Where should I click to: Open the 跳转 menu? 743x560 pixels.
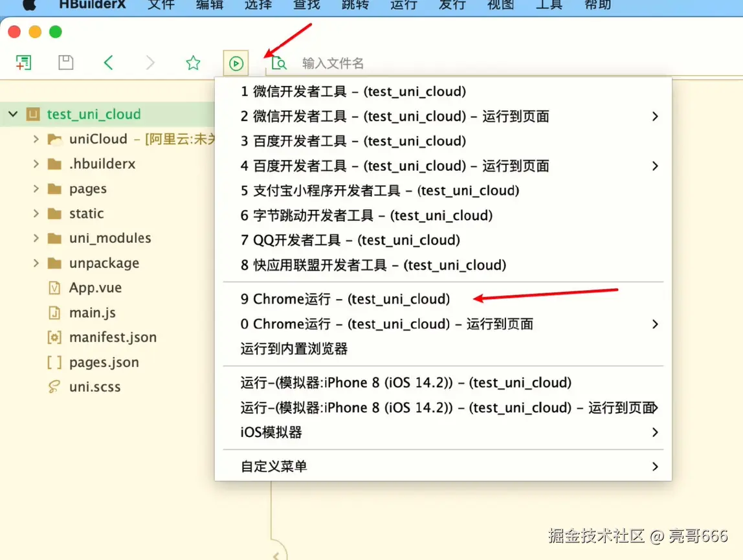(x=355, y=5)
